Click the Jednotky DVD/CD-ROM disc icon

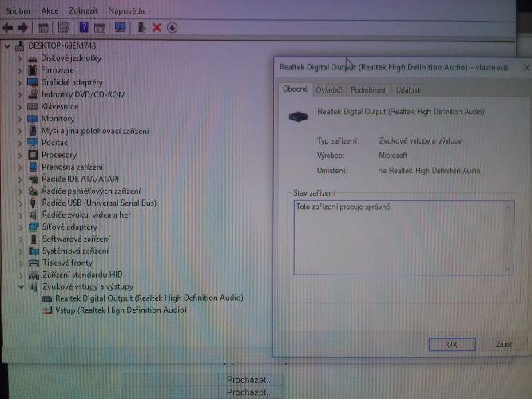pyautogui.click(x=33, y=94)
